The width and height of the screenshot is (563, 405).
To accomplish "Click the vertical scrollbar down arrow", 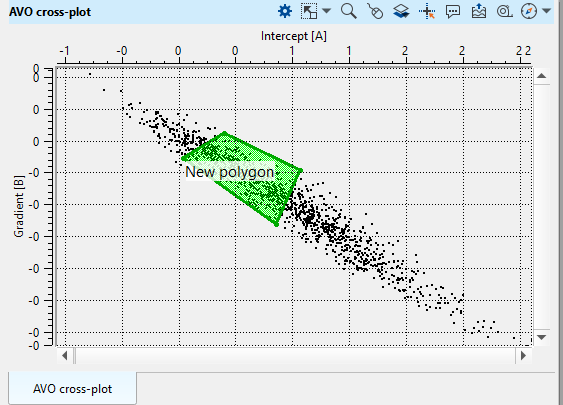I will pos(541,338).
